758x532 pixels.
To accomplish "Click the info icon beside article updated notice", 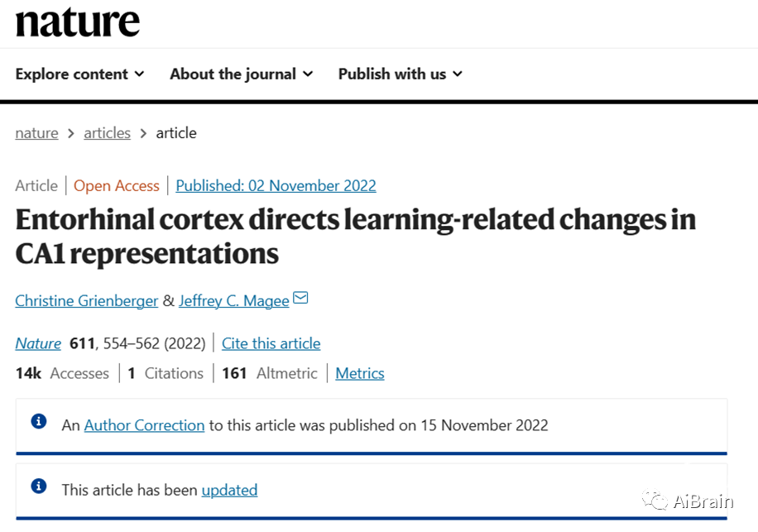I will point(39,486).
